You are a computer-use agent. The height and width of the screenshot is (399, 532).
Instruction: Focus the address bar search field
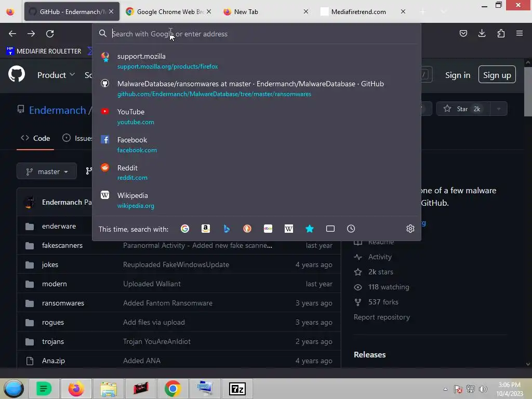click(257, 34)
